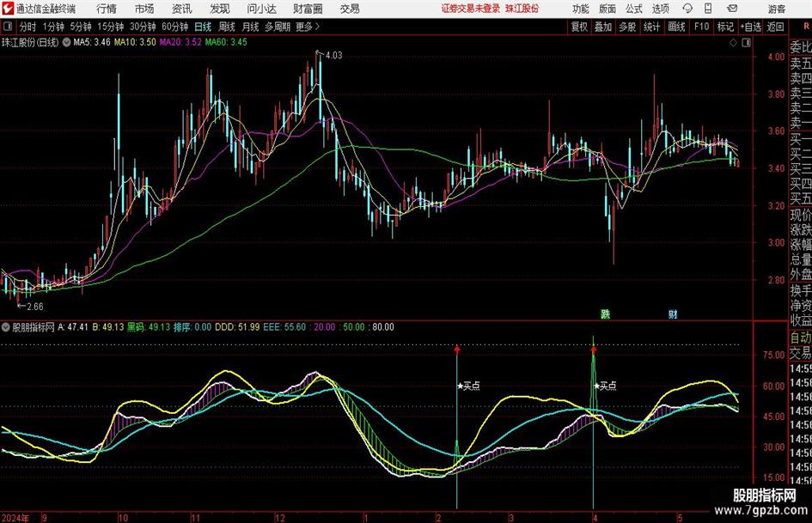Viewport: 812px width, 523px height.
Task: Switch to 15分钟 chart period
Action: [x=109, y=27]
